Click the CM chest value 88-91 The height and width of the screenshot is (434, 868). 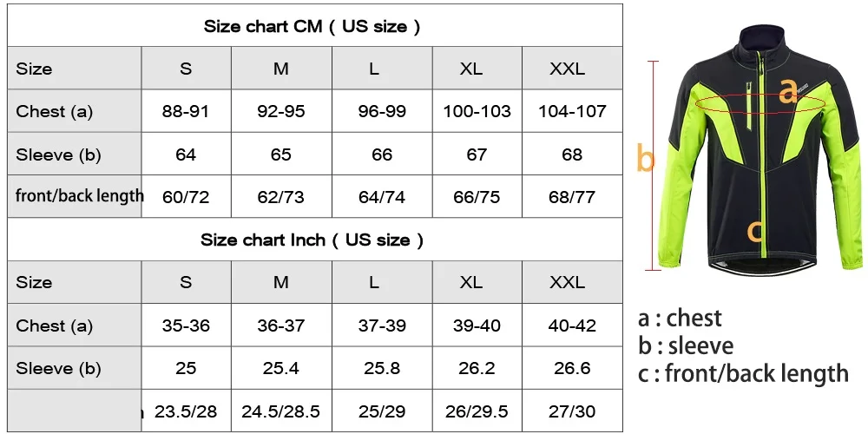[186, 111]
